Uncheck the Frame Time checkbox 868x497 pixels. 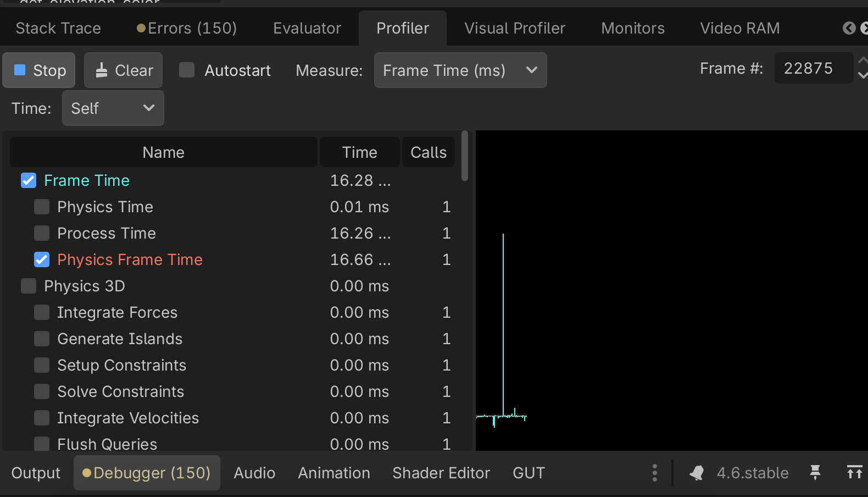(29, 180)
